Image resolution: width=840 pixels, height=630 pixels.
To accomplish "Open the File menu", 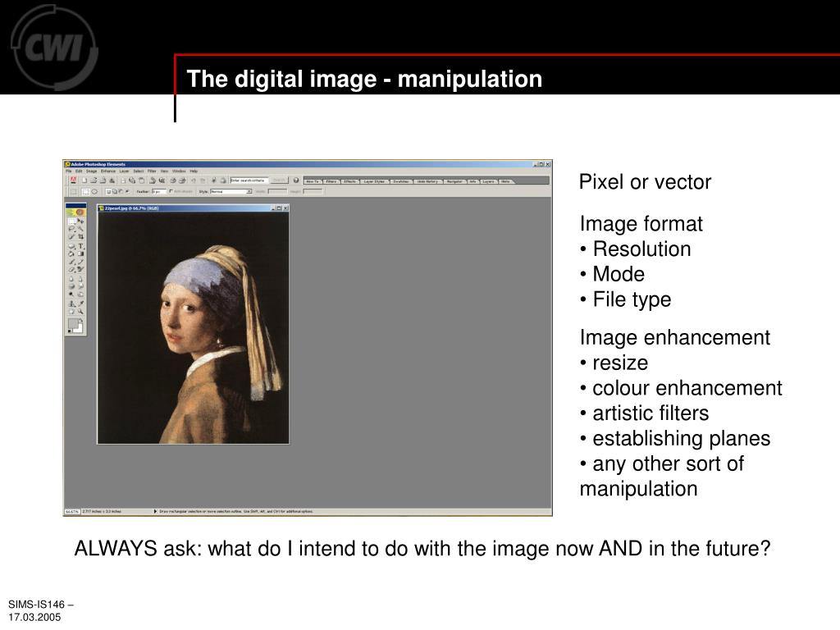I will (69, 171).
